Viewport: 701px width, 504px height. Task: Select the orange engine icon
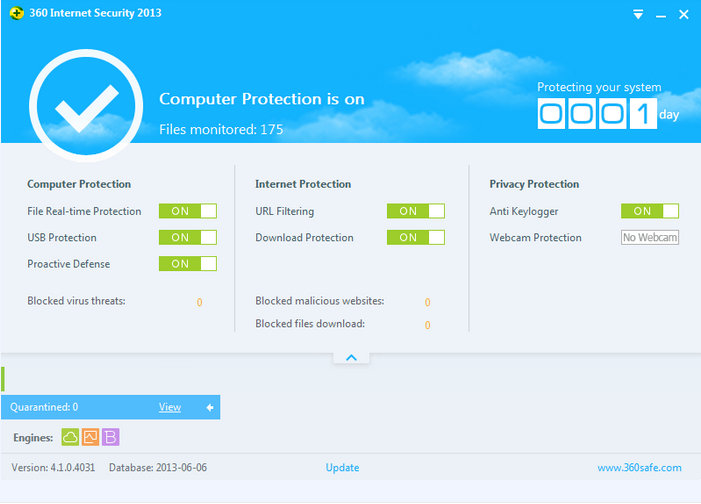click(90, 437)
